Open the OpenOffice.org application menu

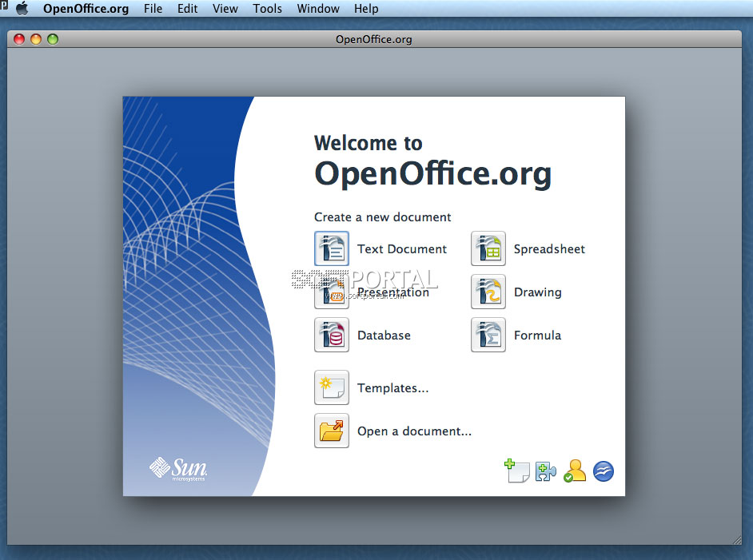click(x=86, y=9)
